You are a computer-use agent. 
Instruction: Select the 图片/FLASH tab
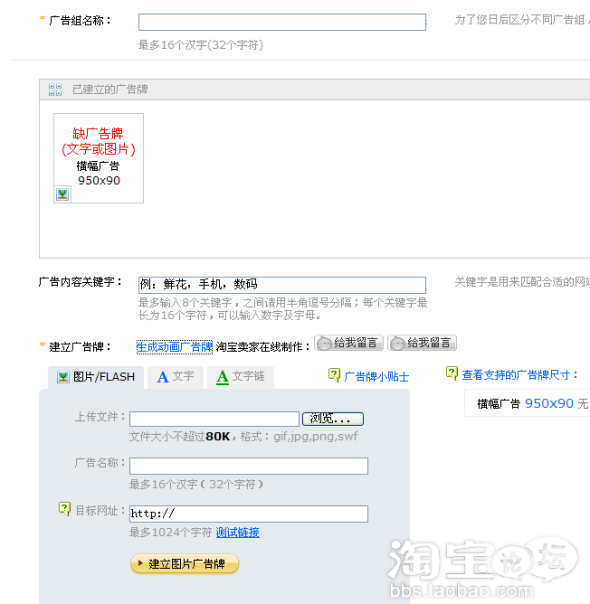point(96,377)
